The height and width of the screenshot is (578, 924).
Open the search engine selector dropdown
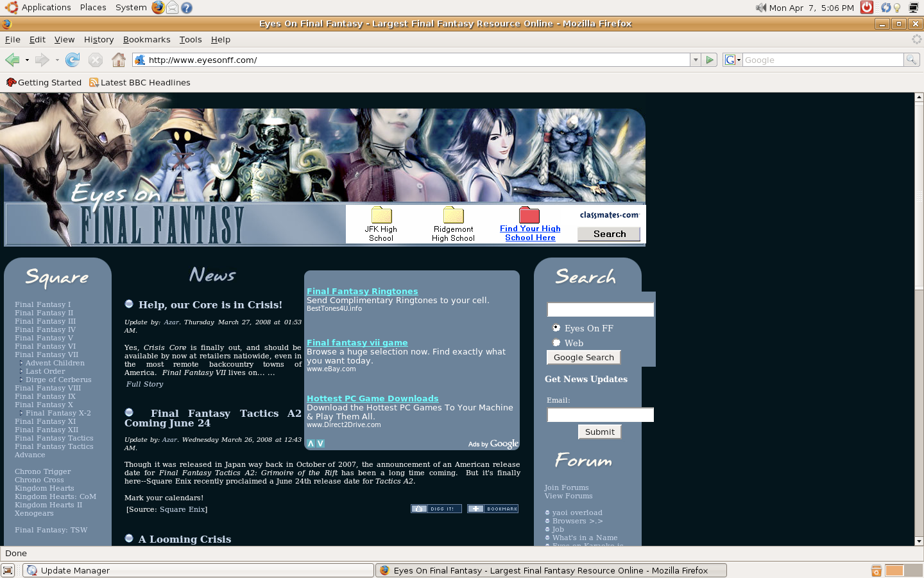click(x=733, y=60)
